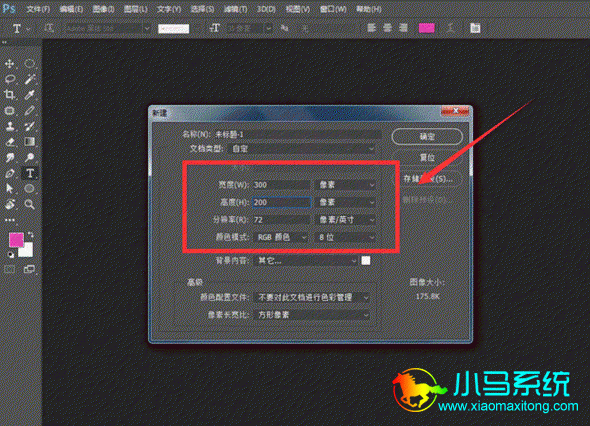Image resolution: width=590 pixels, height=426 pixels.
Task: Select the Pen tool
Action: click(x=9, y=173)
